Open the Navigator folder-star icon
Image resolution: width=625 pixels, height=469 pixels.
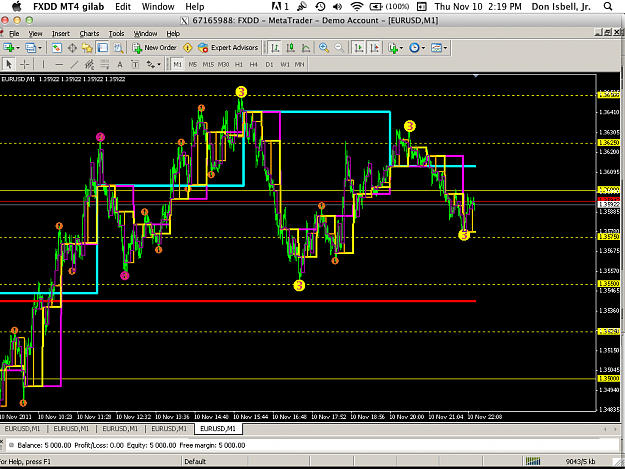(x=87, y=48)
